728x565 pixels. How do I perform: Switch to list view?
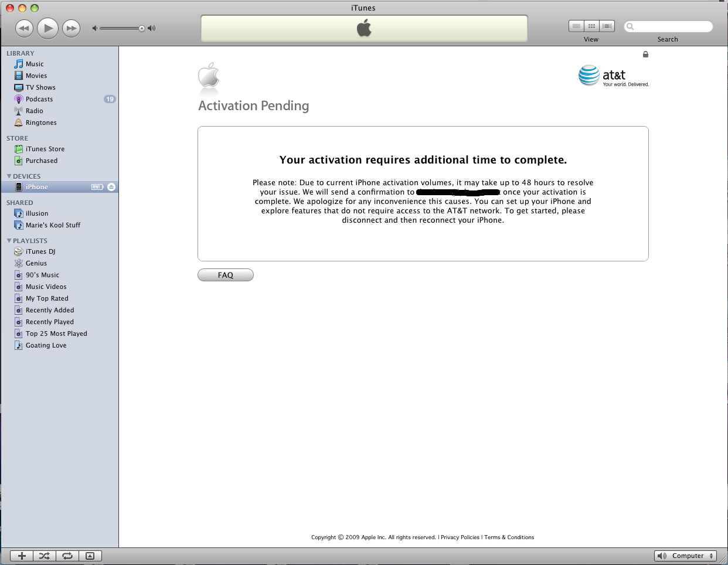pos(577,26)
